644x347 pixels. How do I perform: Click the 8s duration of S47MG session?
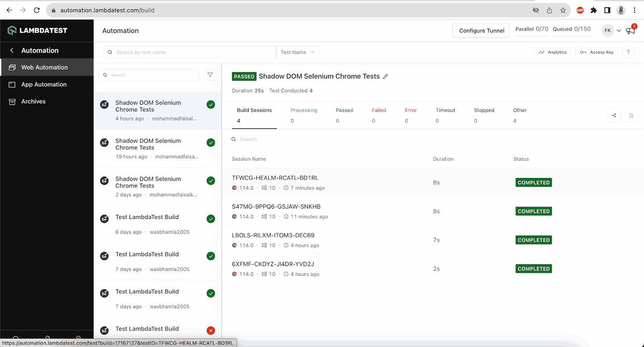click(x=436, y=211)
